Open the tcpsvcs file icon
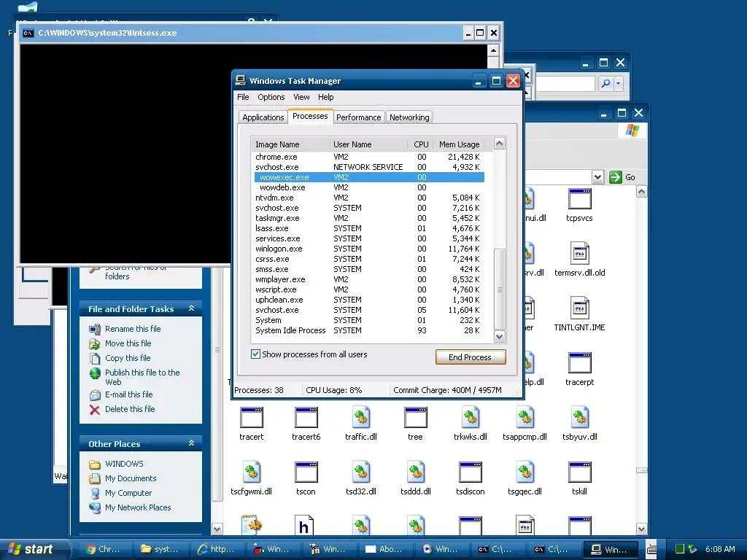This screenshot has height=560, width=747. [579, 199]
